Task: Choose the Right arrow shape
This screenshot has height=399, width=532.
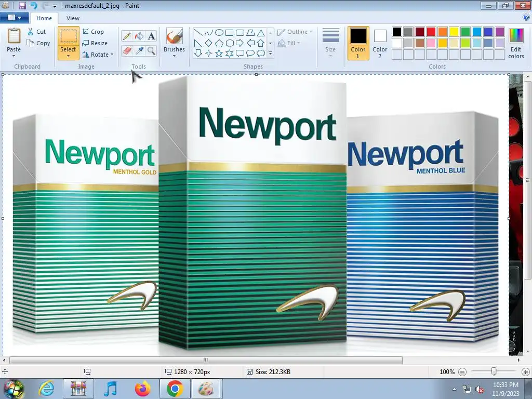Action: pos(240,43)
